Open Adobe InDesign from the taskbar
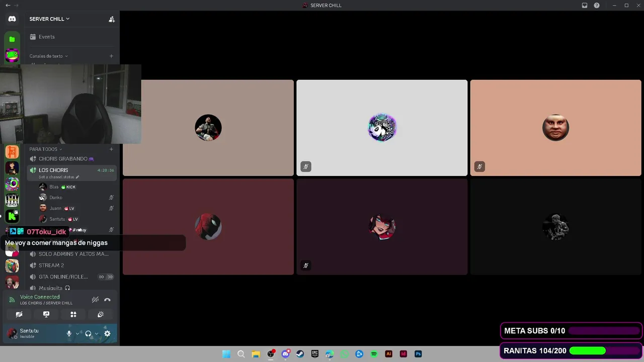The width and height of the screenshot is (644, 362). pyautogui.click(x=403, y=354)
